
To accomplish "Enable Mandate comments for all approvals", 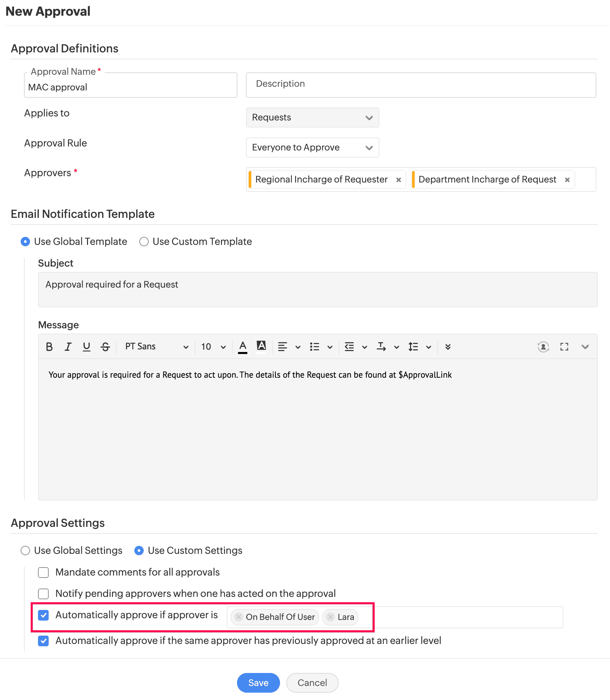I will [x=43, y=573].
